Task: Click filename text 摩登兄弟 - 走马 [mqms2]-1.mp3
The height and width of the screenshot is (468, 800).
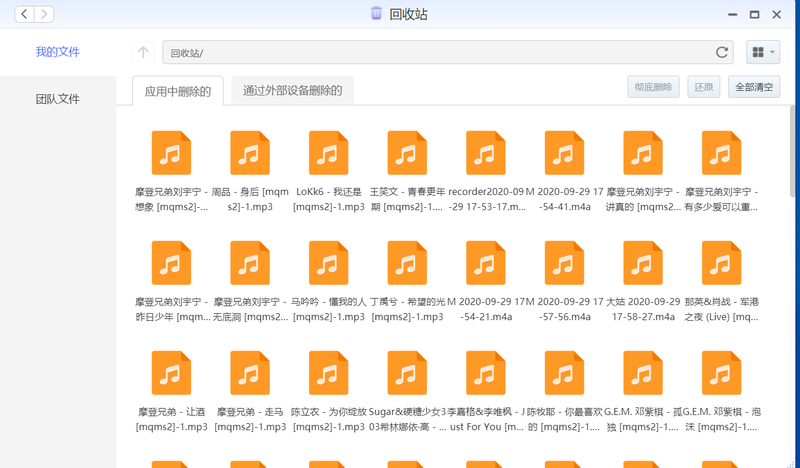Action: pos(250,419)
